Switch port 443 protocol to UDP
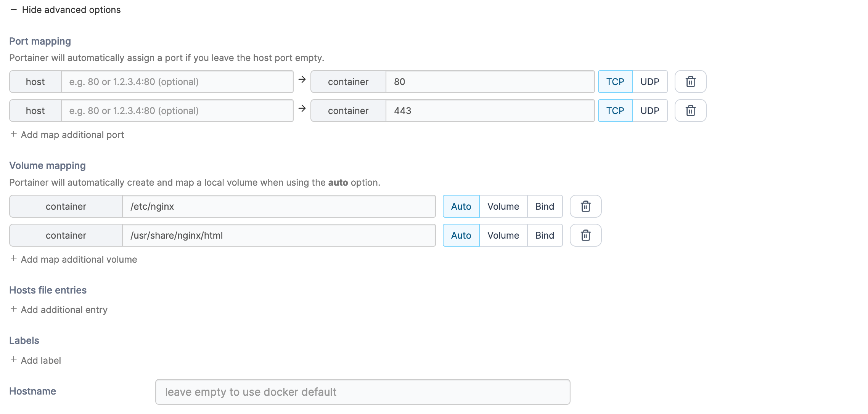This screenshot has width=868, height=414. 649,111
